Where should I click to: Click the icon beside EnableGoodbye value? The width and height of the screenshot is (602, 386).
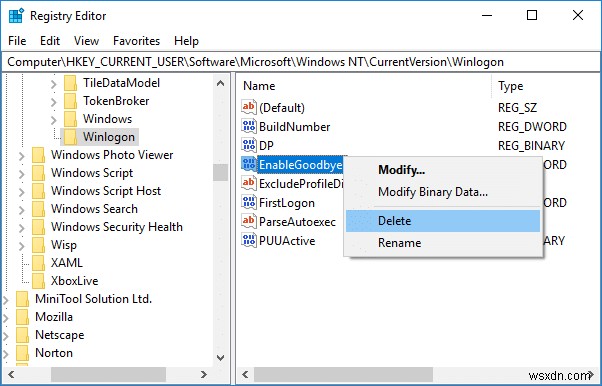click(x=249, y=164)
